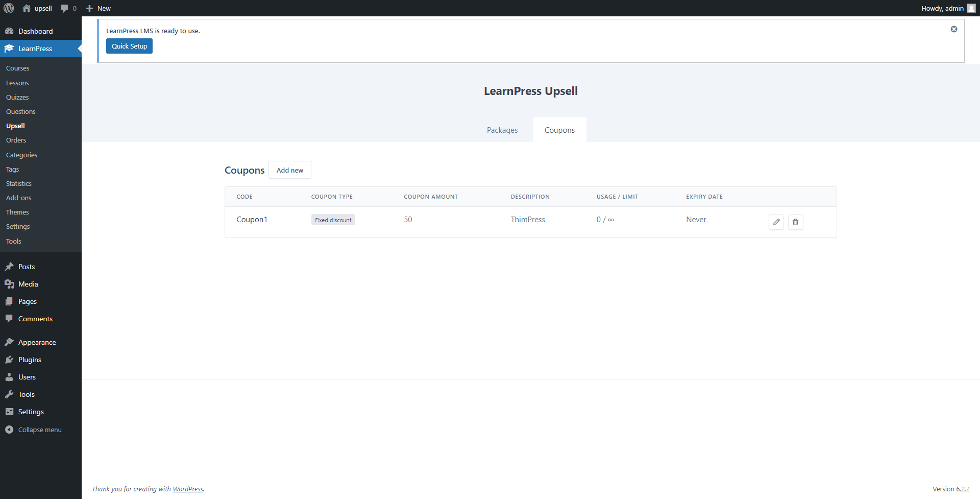Edit Coupon1 with the pencil icon

(x=776, y=222)
